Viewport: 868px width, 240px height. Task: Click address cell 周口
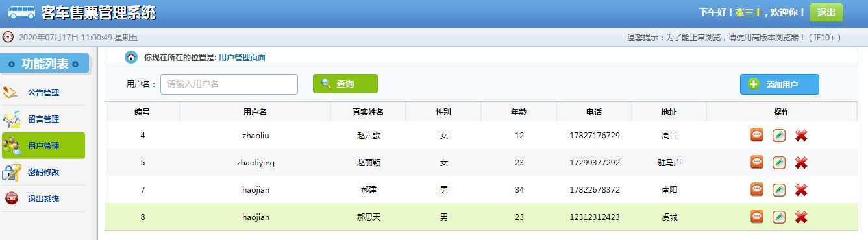click(x=669, y=136)
